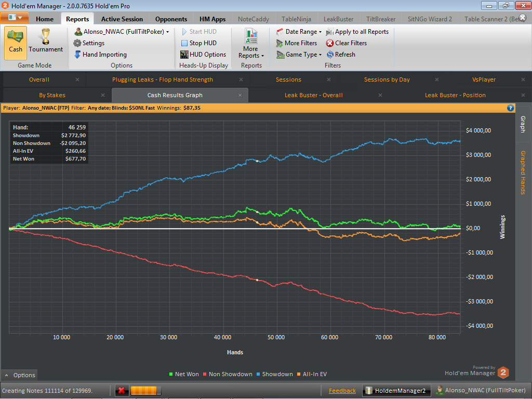
Task: Open TableNinja tab
Action: click(x=296, y=19)
